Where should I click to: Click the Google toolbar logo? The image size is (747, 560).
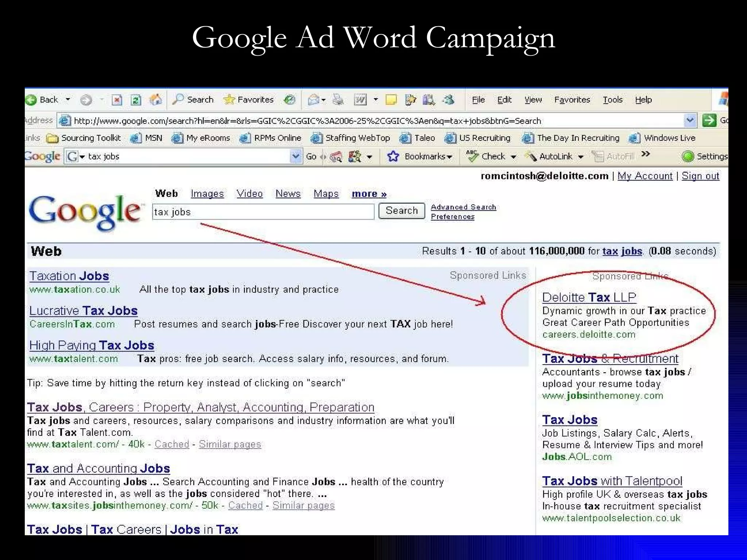point(42,156)
